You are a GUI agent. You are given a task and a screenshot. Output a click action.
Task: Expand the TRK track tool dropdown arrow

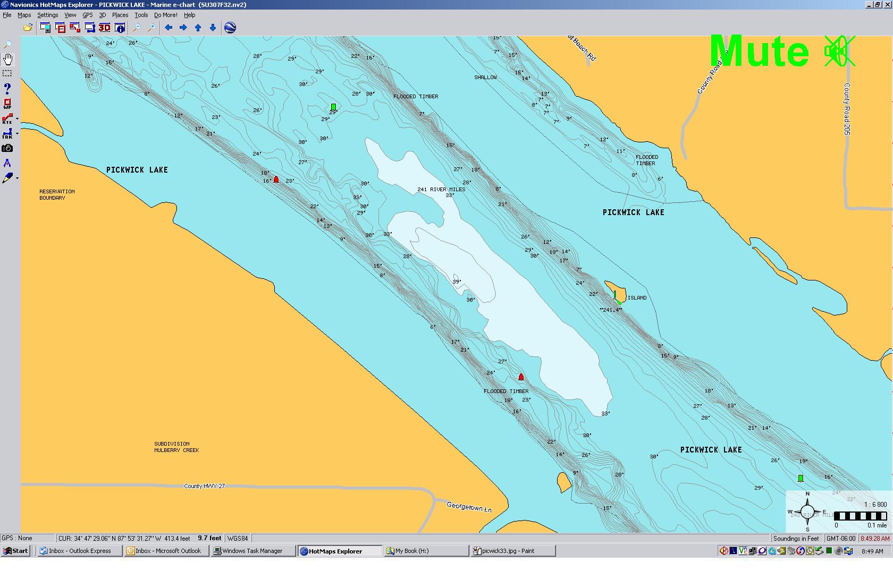[18, 134]
